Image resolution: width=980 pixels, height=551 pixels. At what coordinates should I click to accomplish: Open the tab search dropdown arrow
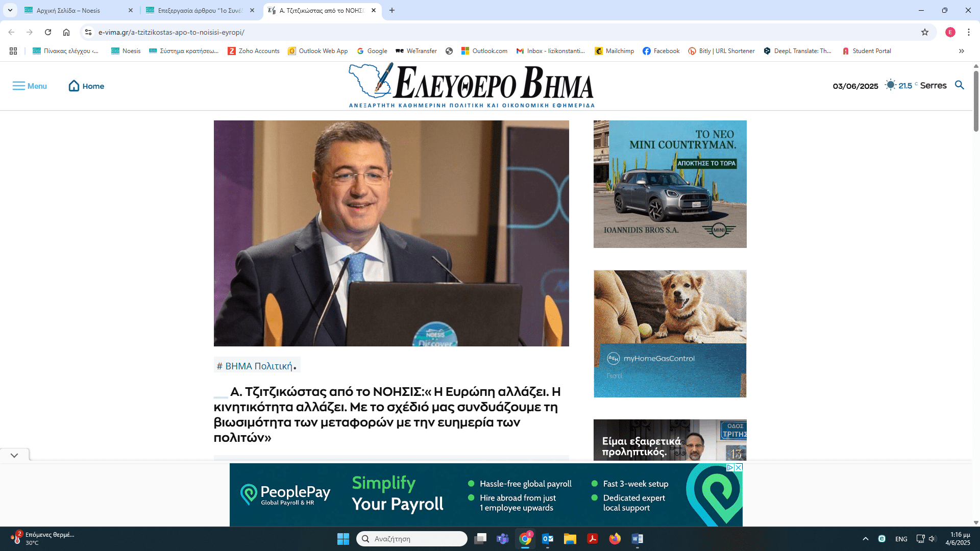(x=10, y=10)
